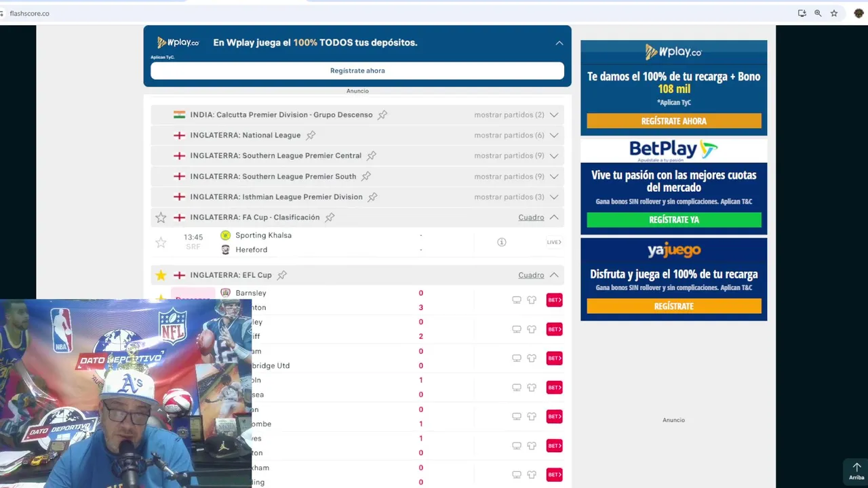Collapse the EFL Cup section
The height and width of the screenshot is (488, 868).
pos(554,275)
